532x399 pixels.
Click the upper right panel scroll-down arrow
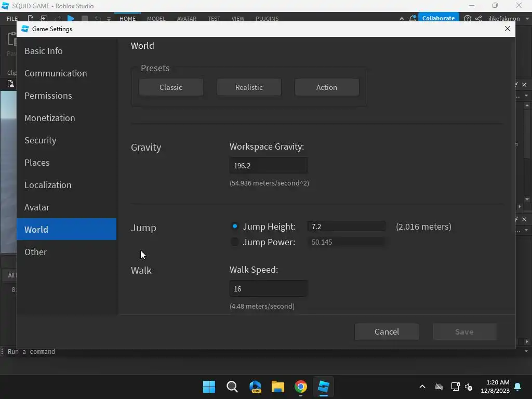[527, 199]
